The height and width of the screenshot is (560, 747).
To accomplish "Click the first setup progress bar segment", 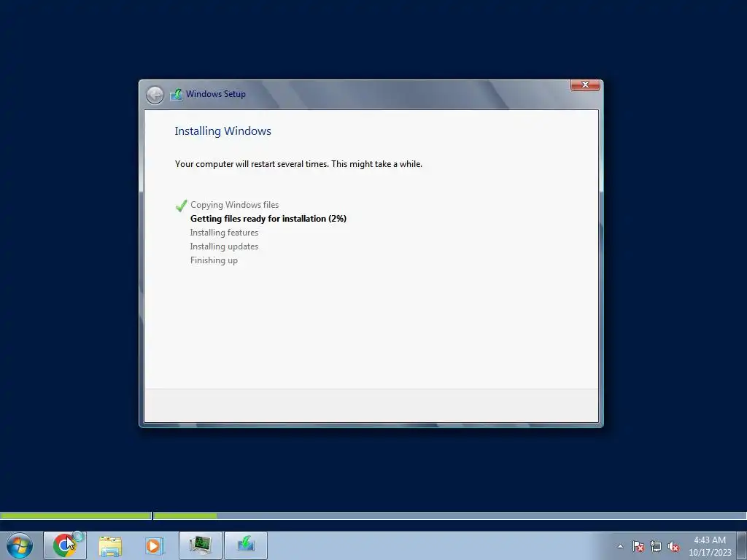I will point(76,516).
